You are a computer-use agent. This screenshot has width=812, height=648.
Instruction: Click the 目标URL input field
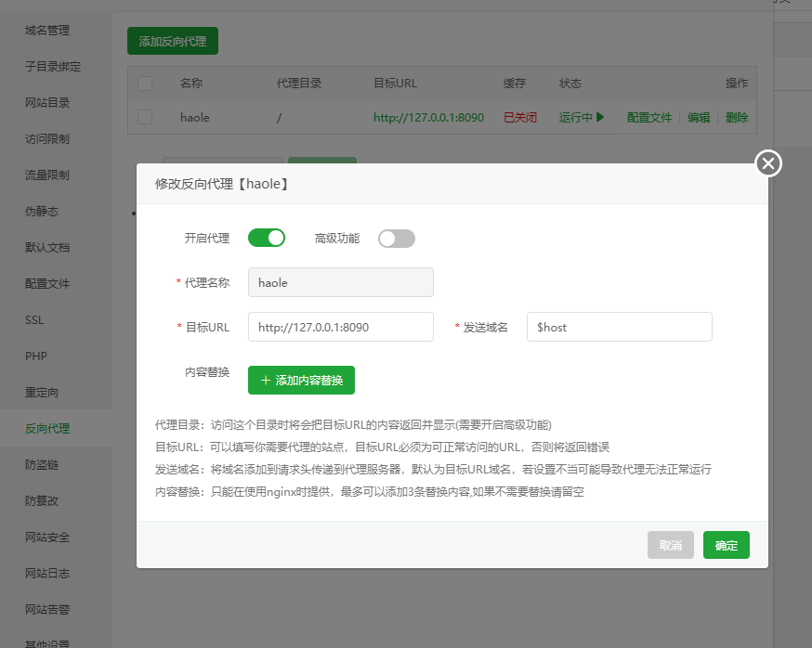(341, 327)
